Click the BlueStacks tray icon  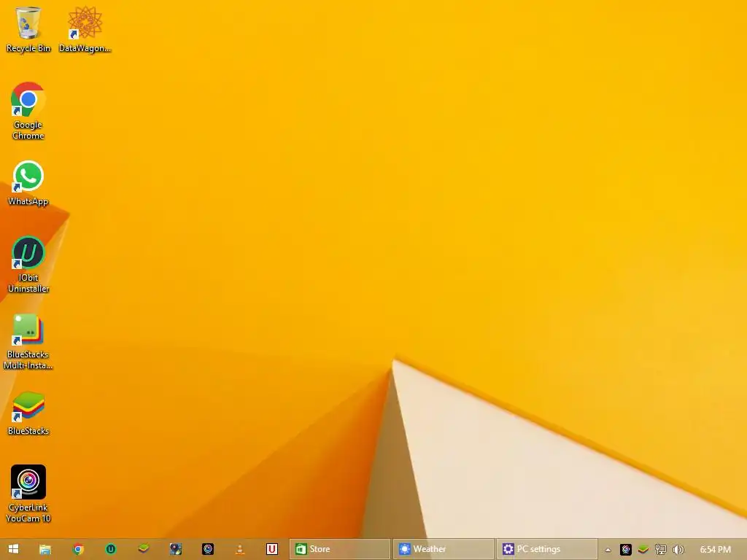coord(643,550)
